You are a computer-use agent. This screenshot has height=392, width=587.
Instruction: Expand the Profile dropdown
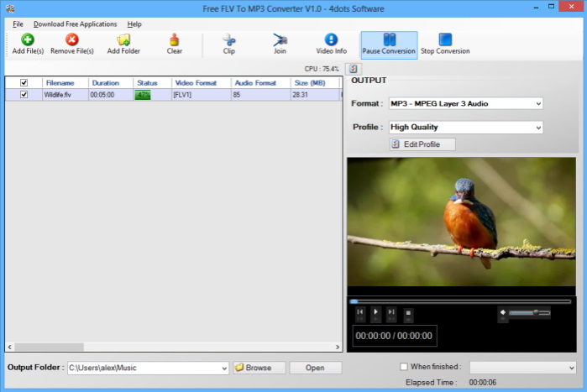[x=538, y=128]
